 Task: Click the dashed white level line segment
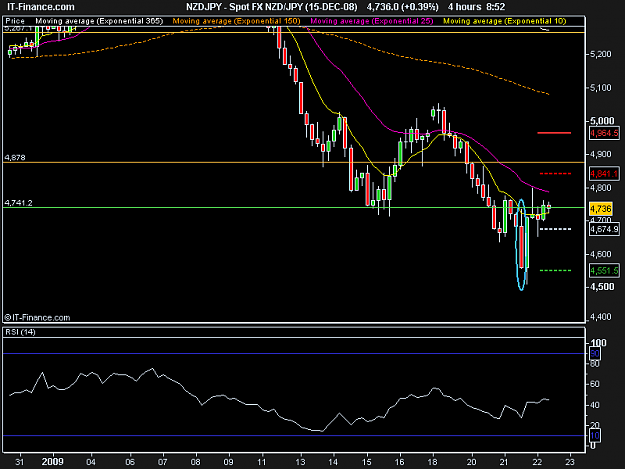(555, 229)
